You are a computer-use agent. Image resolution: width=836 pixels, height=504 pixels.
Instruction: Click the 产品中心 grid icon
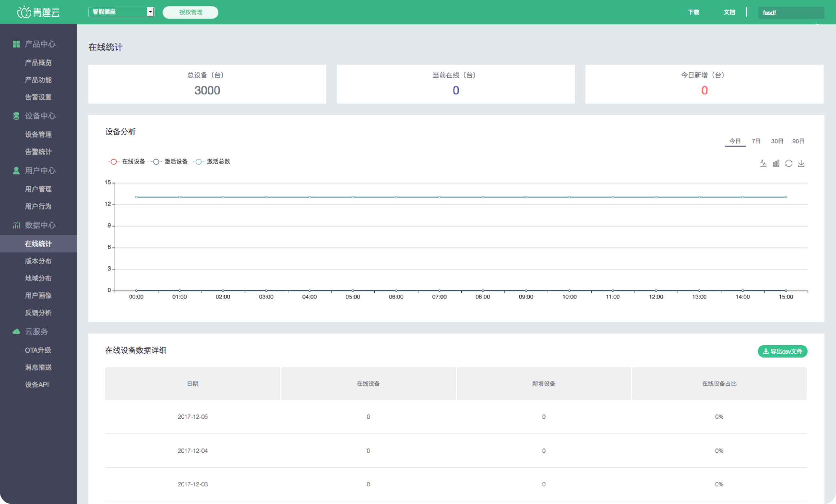pos(16,44)
